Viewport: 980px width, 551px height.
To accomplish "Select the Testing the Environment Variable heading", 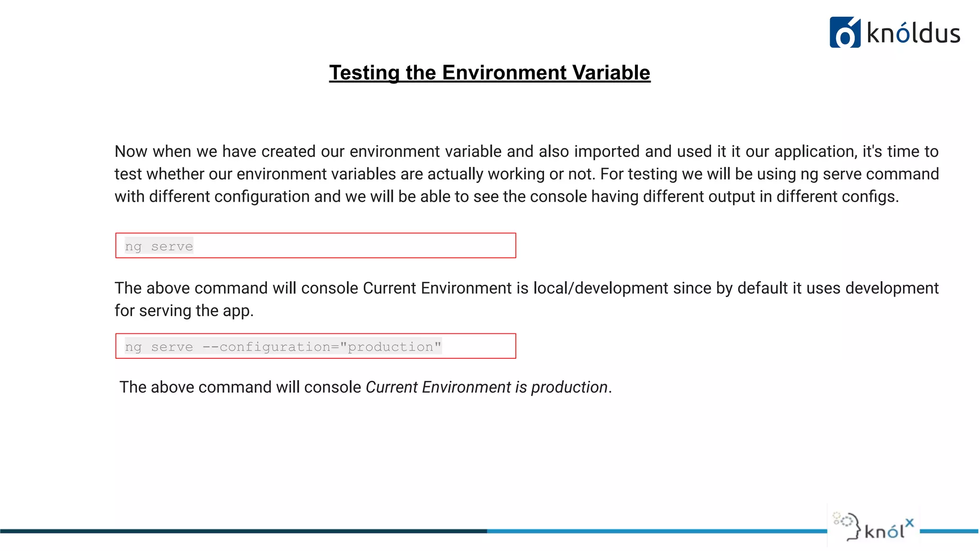I will [490, 73].
